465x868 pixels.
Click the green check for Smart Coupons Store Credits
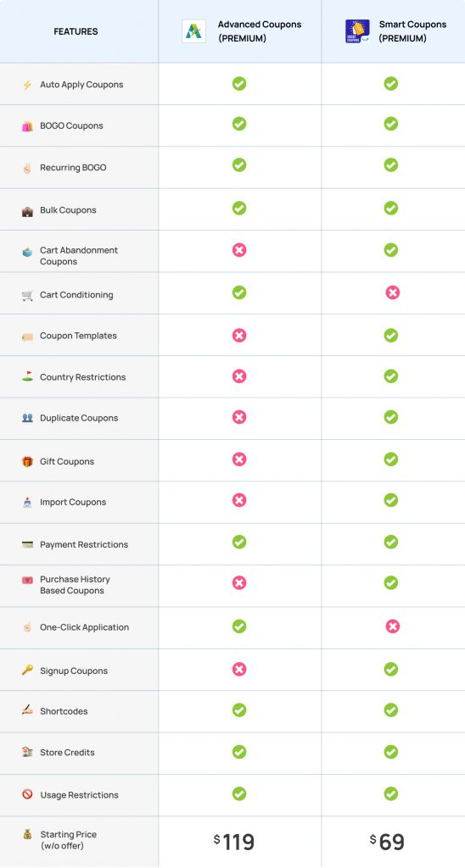point(390,752)
